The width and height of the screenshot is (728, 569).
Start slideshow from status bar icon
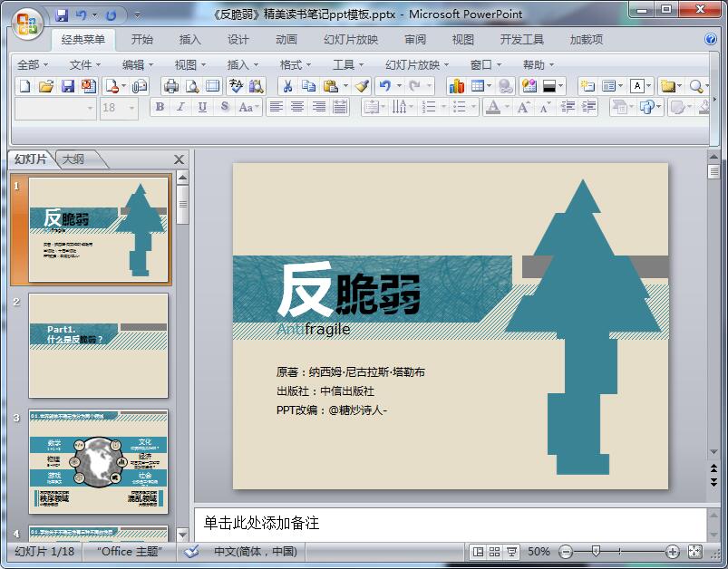(x=511, y=552)
